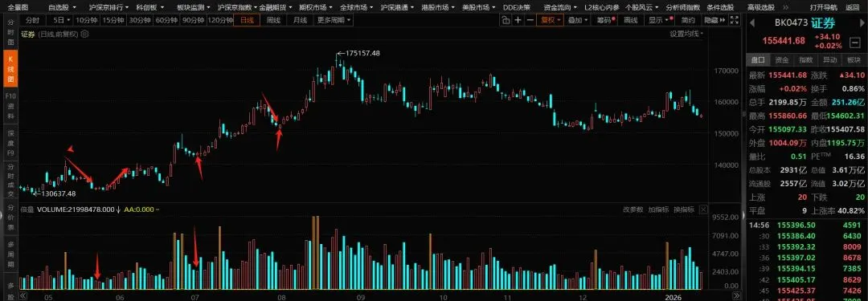The width and height of the screenshot is (868, 301).
Task: Click 换指标 link in volume panel
Action: pos(683,209)
